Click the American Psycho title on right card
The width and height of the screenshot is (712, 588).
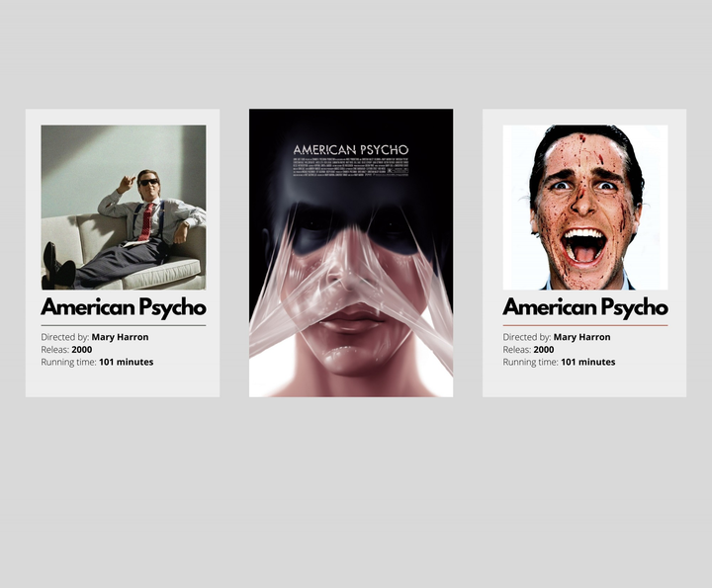[585, 307]
